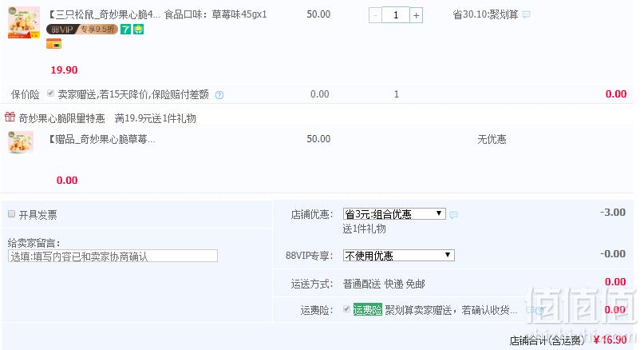
Task: Click the orange credit card icon
Action: click(53, 44)
